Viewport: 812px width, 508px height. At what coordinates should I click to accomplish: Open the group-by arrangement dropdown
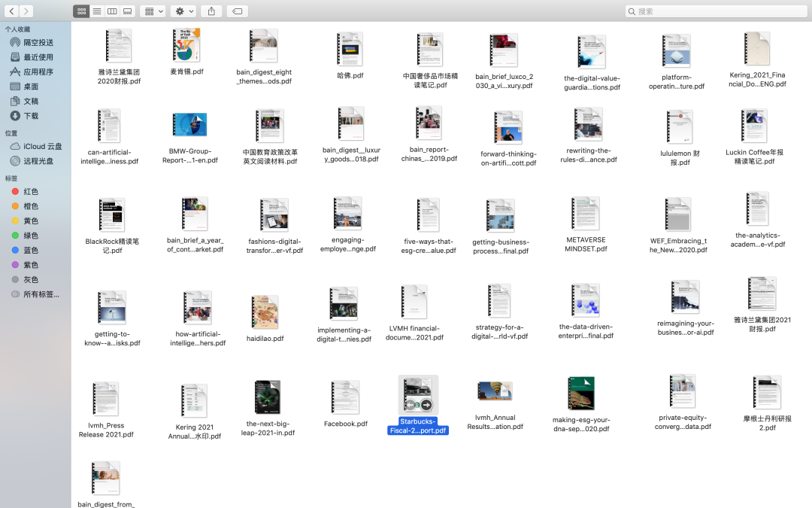pos(153,11)
